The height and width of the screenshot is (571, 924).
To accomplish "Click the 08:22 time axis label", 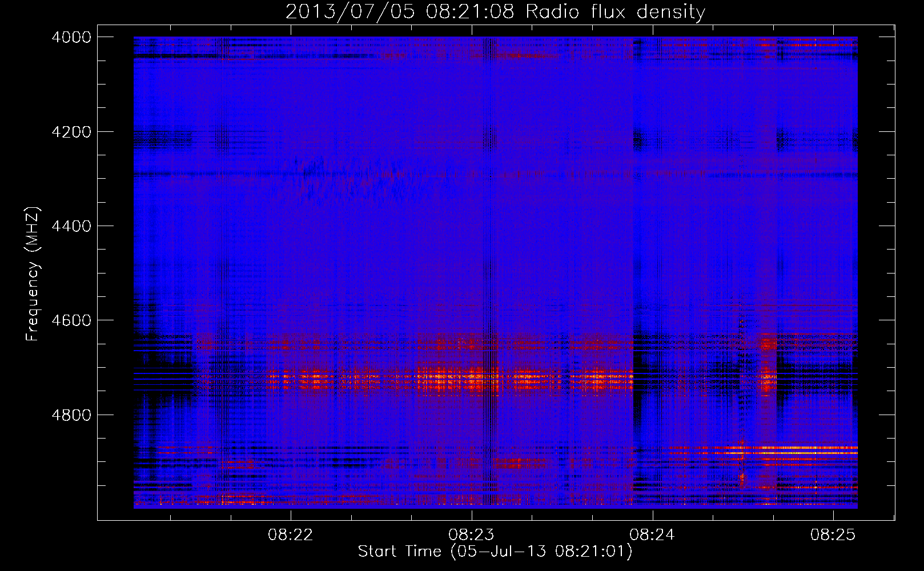I will tap(291, 535).
